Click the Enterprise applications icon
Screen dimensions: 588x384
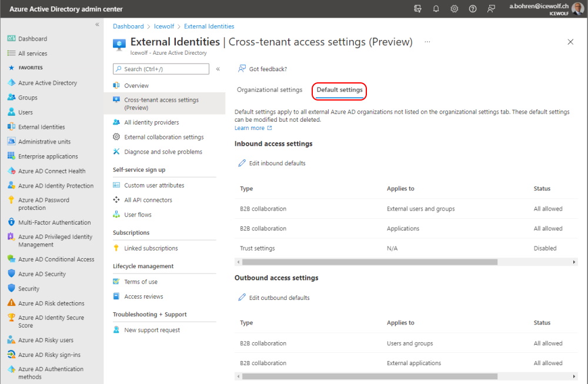point(12,156)
